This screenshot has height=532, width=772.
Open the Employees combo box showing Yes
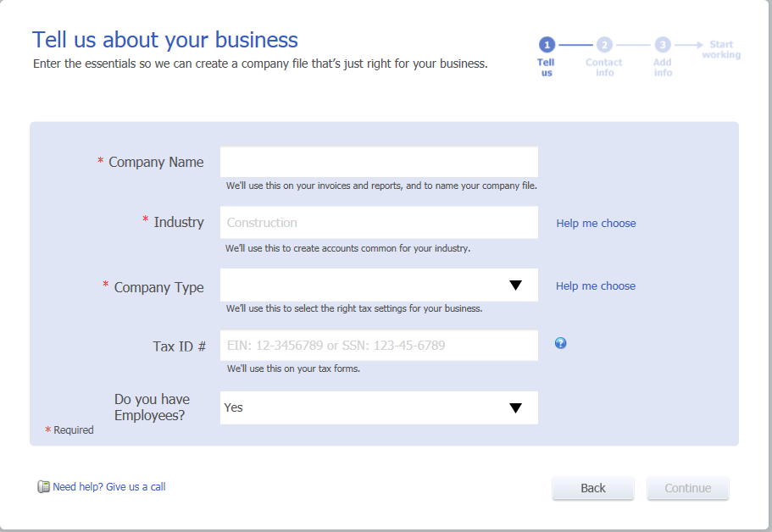379,407
